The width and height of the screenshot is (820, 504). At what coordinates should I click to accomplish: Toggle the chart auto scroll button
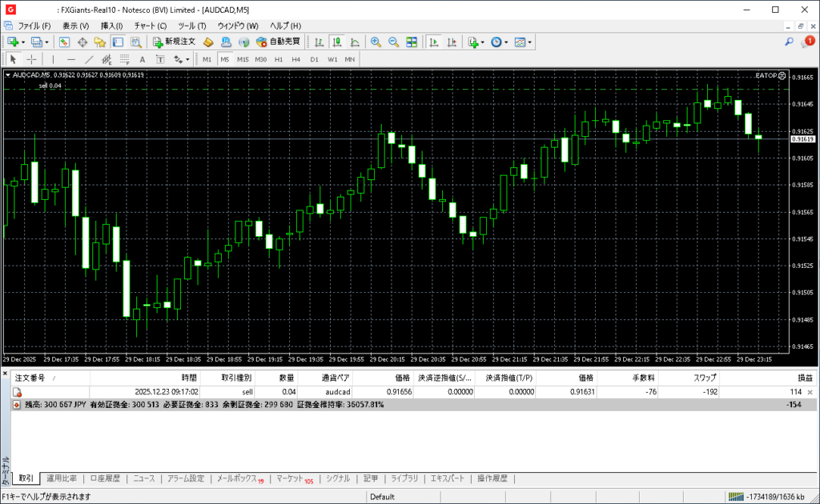coord(433,42)
